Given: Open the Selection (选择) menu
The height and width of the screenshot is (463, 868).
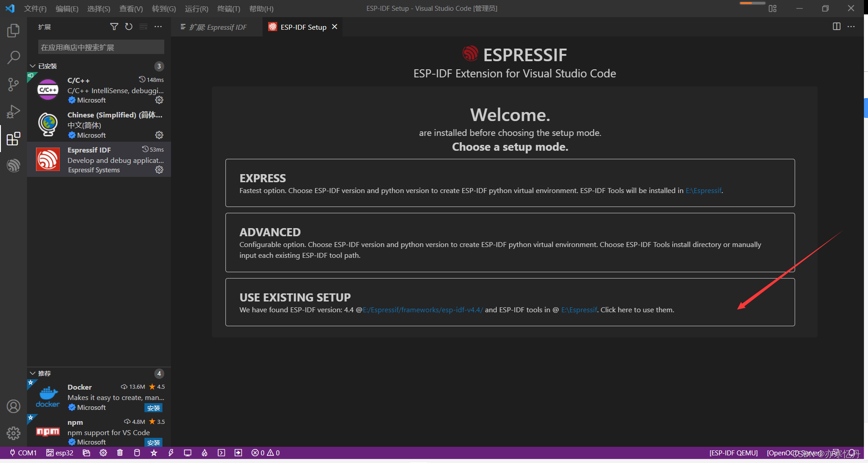Looking at the screenshot, I should (x=99, y=9).
